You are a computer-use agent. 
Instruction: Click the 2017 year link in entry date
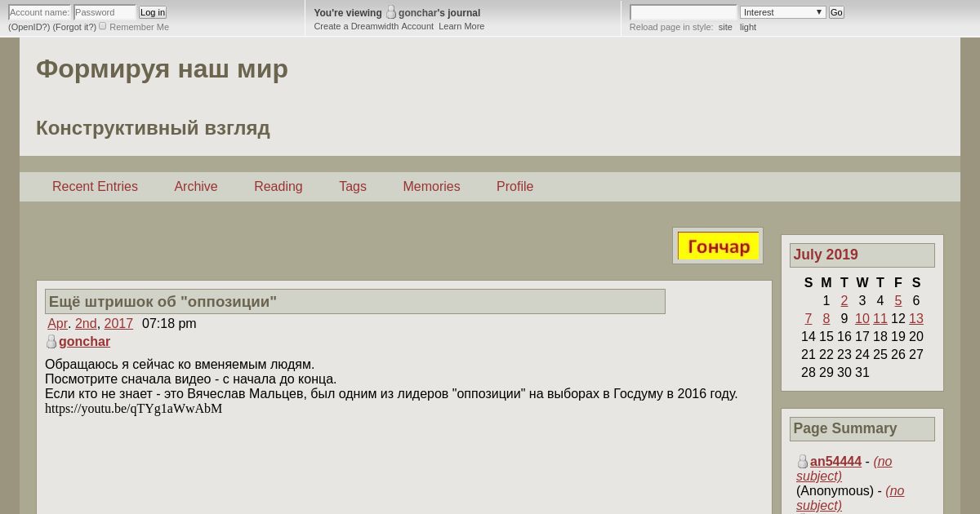118,324
